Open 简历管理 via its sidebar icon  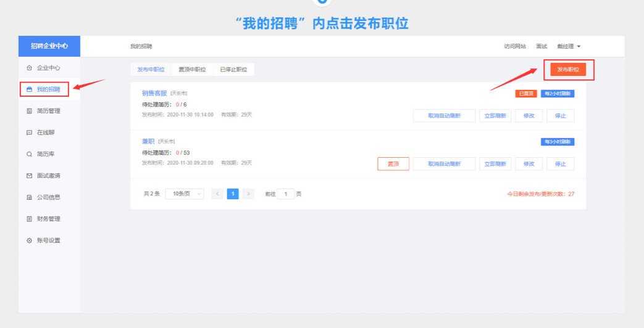pyautogui.click(x=29, y=111)
